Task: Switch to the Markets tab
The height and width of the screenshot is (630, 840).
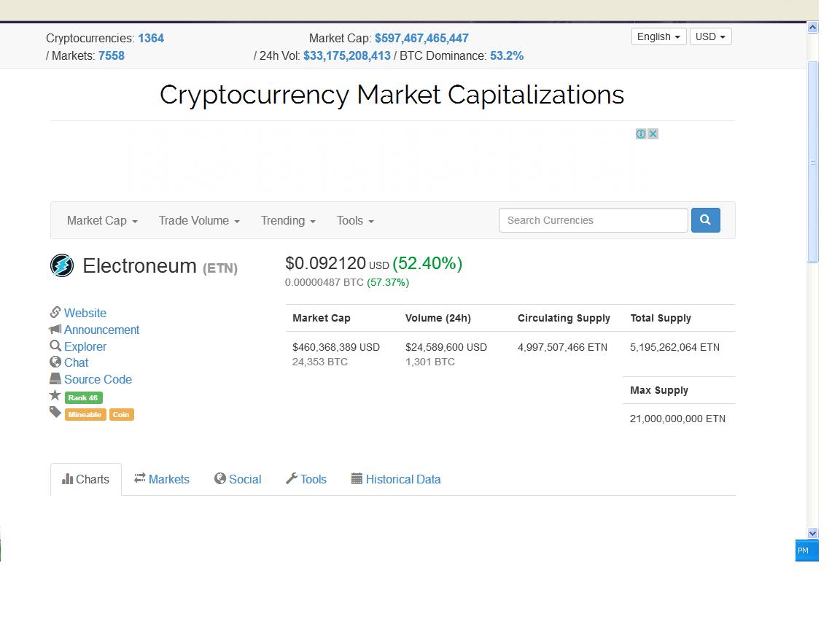Action: (162, 480)
